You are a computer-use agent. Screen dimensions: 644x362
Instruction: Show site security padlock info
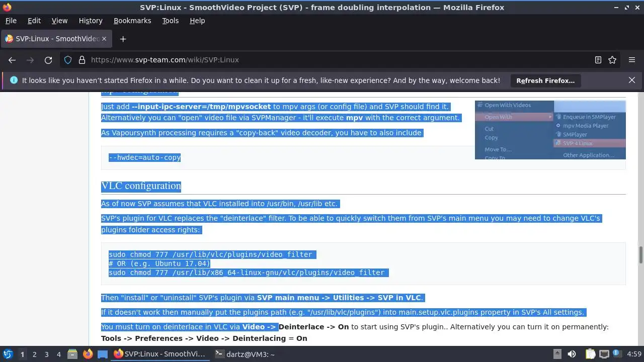82,60
